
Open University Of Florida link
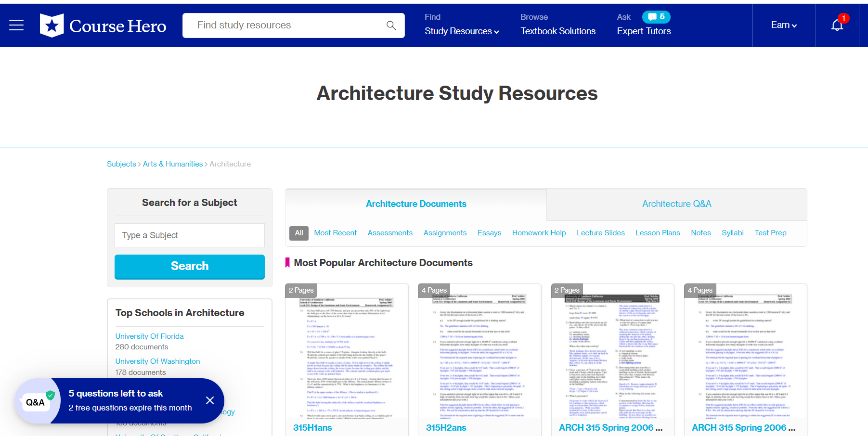(149, 336)
